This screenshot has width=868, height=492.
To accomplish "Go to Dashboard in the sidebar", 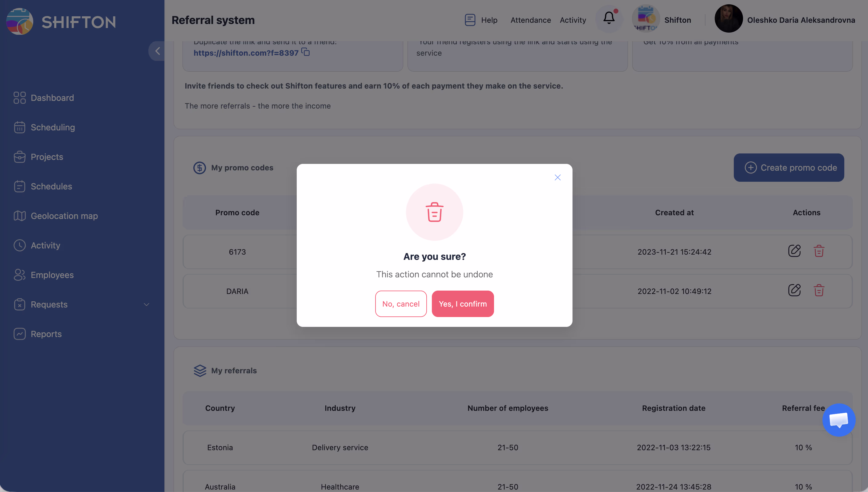I will coord(52,98).
